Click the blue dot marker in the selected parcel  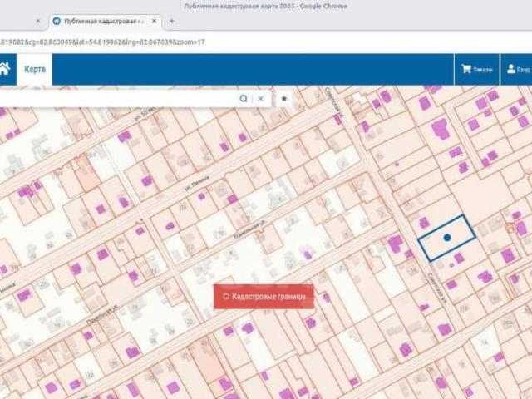click(x=446, y=238)
